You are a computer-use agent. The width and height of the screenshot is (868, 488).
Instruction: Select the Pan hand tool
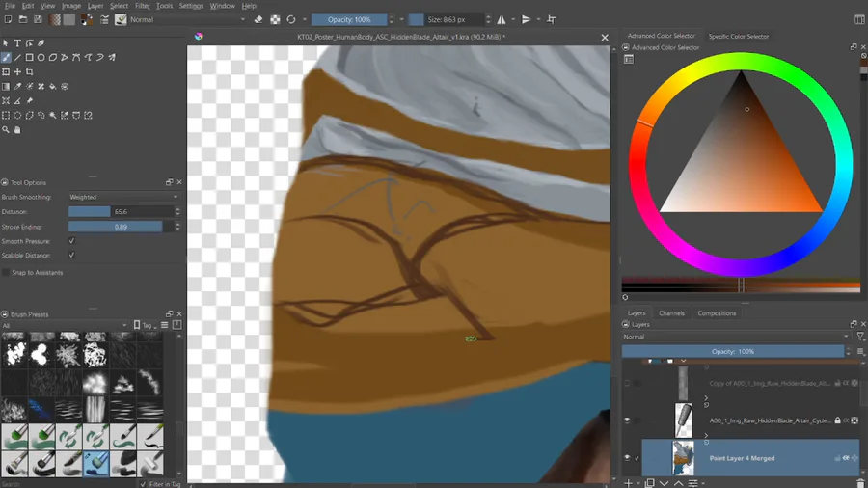(x=17, y=130)
